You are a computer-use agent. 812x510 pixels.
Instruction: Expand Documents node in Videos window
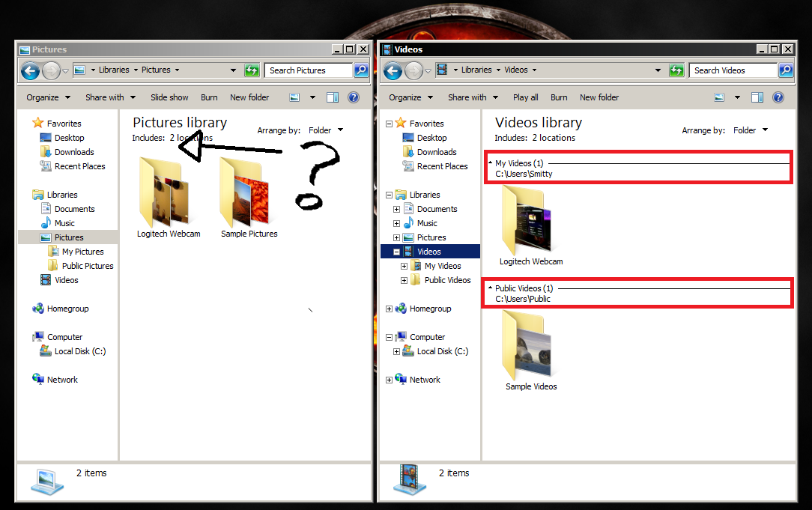pyautogui.click(x=397, y=209)
